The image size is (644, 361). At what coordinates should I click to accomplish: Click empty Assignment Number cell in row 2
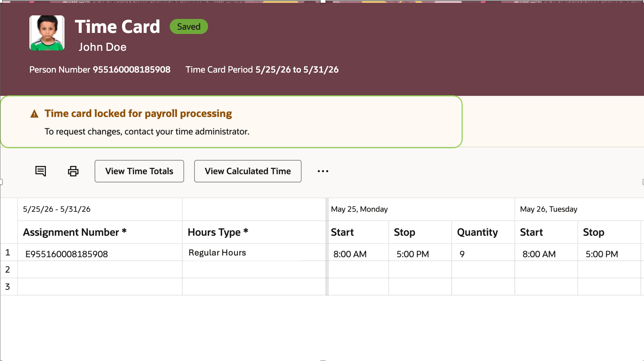[100, 270]
